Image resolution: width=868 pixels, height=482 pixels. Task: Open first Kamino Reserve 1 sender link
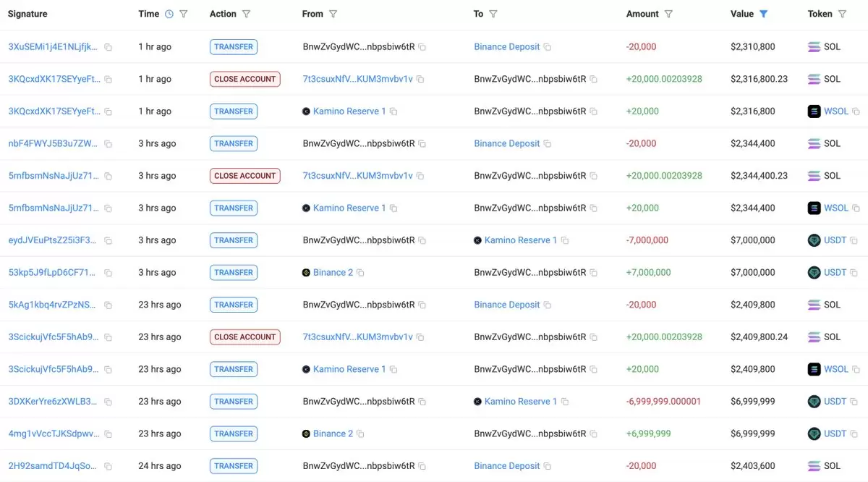click(x=349, y=111)
